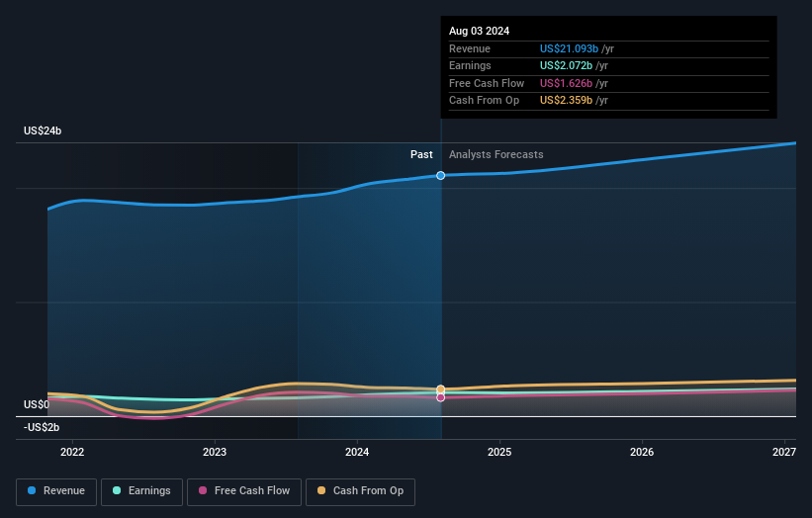This screenshot has width=812, height=518.
Task: Click the US$24b y-axis label
Action: point(45,131)
